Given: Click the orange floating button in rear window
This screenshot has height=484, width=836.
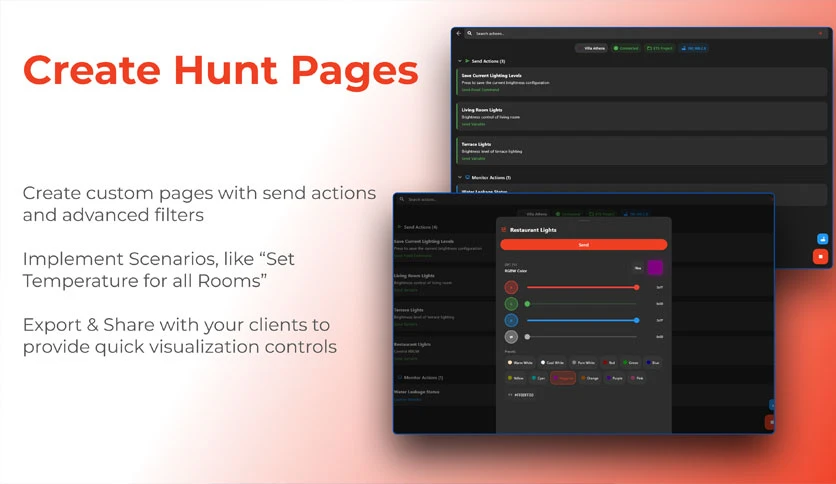Looking at the screenshot, I should pyautogui.click(x=821, y=256).
